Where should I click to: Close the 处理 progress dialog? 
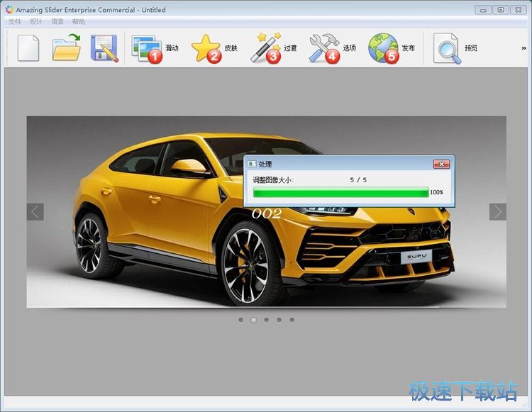[x=441, y=164]
